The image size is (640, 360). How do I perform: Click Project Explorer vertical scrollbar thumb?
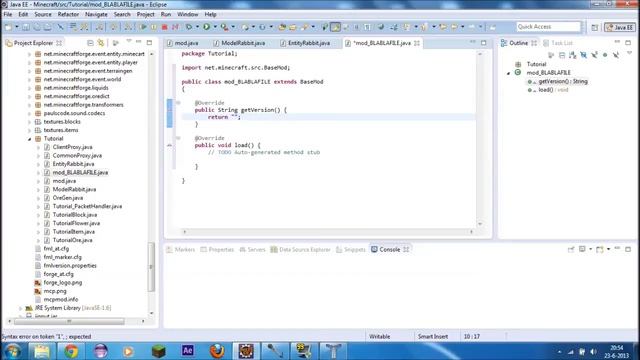151,267
